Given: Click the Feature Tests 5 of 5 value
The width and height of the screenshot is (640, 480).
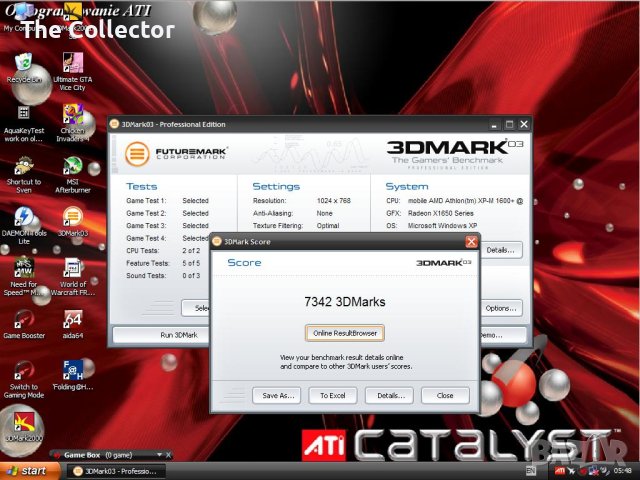Looking at the screenshot, I should [x=191, y=263].
